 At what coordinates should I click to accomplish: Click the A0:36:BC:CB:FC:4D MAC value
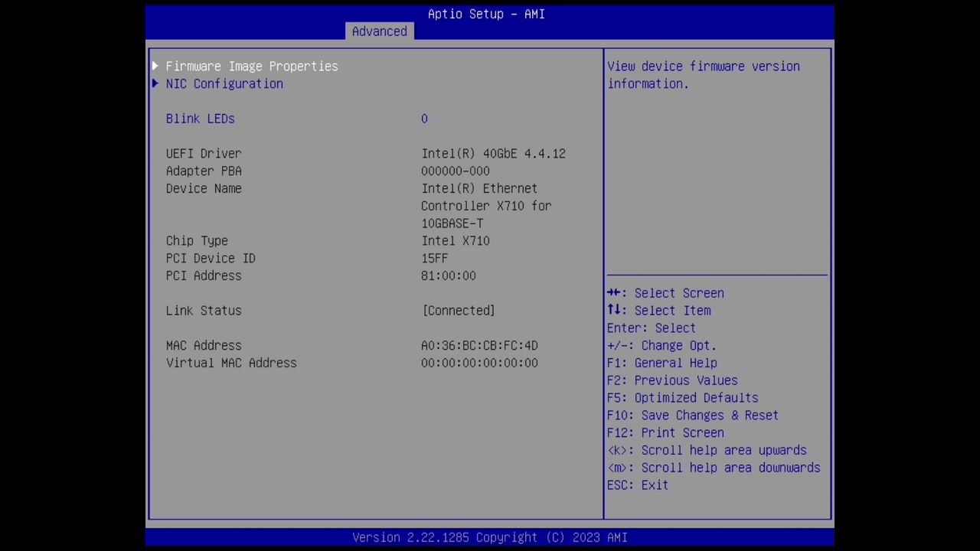479,346
